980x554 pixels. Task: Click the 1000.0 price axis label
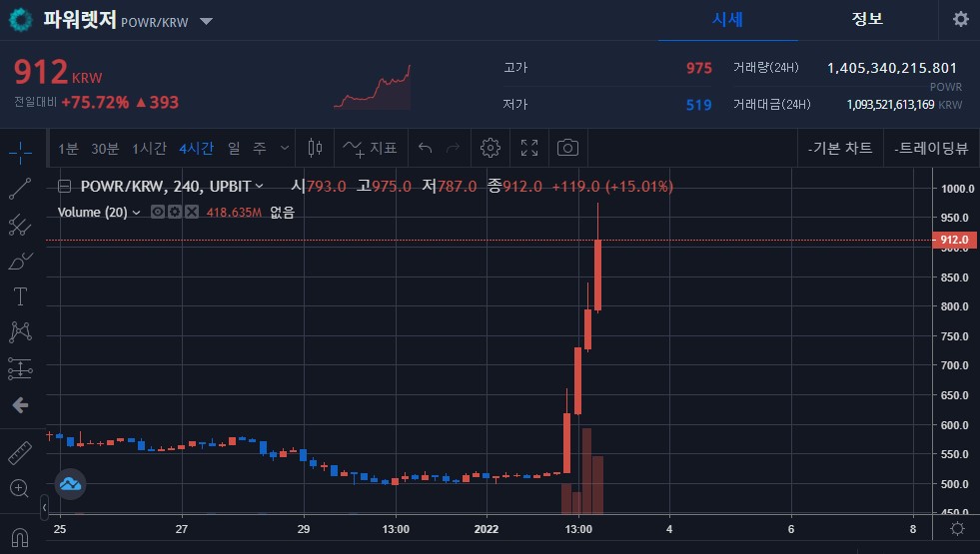click(x=957, y=189)
